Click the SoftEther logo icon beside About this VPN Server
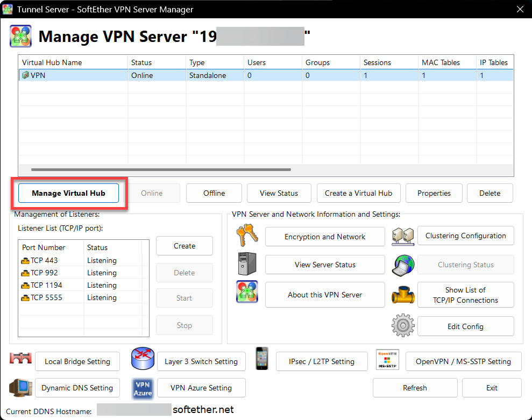Screen dimensions: 532x420 coord(247,292)
